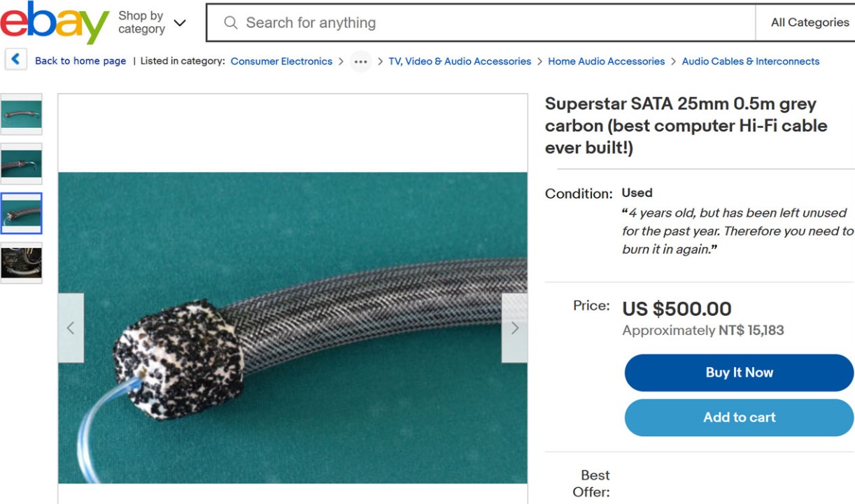Show next product image arrow
855x504 pixels.
515,328
